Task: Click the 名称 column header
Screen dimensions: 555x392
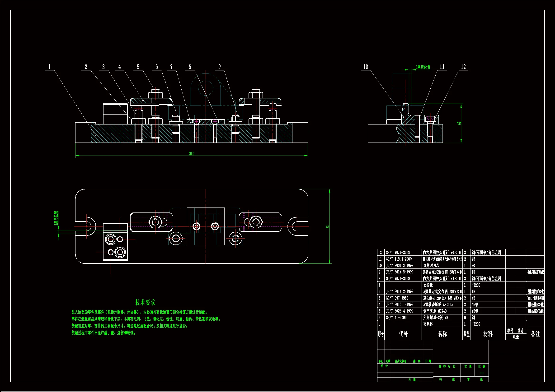Action: click(x=442, y=334)
